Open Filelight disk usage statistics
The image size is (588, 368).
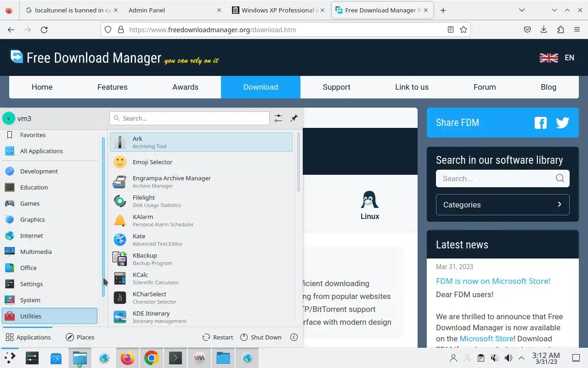click(x=201, y=201)
